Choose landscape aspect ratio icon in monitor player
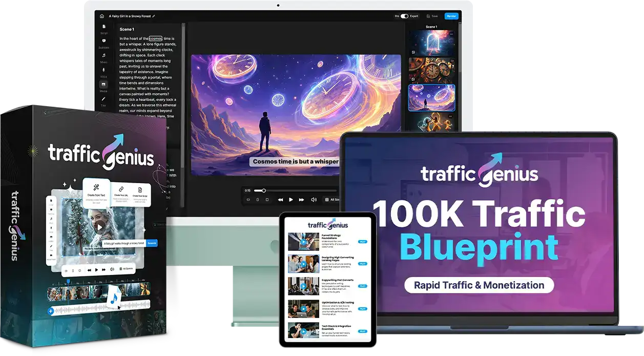Screen dimensions: 644x356 click(x=248, y=200)
